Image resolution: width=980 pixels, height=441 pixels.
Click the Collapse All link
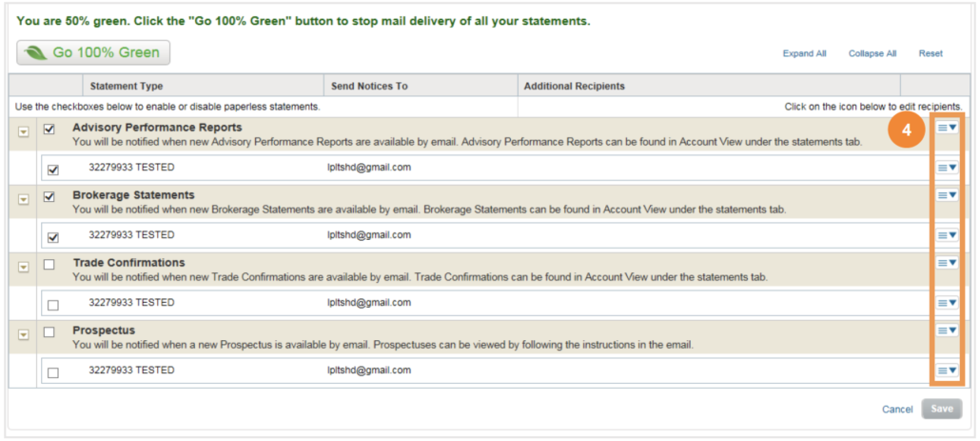872,53
